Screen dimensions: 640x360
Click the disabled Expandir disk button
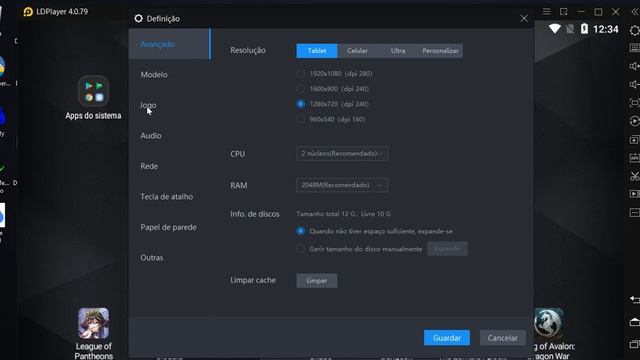coord(447,249)
